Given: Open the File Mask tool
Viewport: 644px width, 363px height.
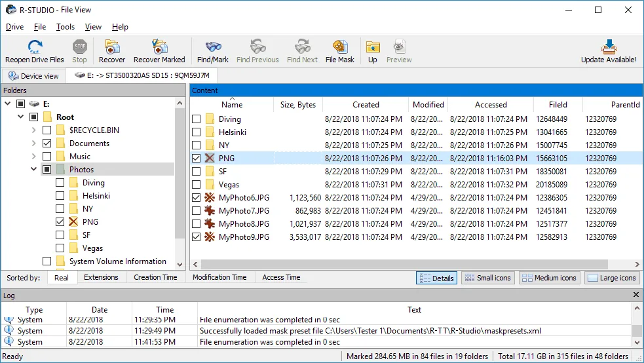Looking at the screenshot, I should tap(339, 47).
